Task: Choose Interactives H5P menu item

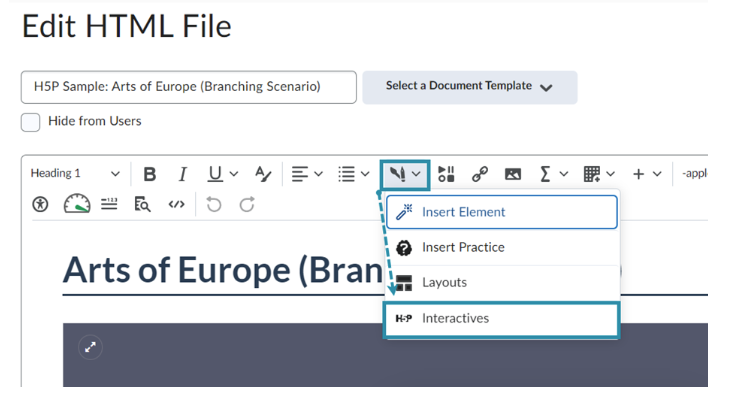Action: [501, 319]
